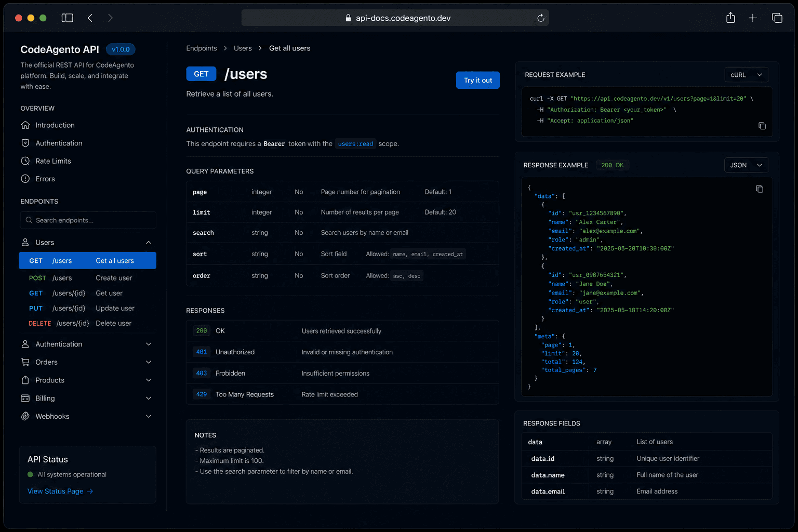The height and width of the screenshot is (532, 798).
Task: Click the 429 Too Many Requests code
Action: click(x=202, y=395)
